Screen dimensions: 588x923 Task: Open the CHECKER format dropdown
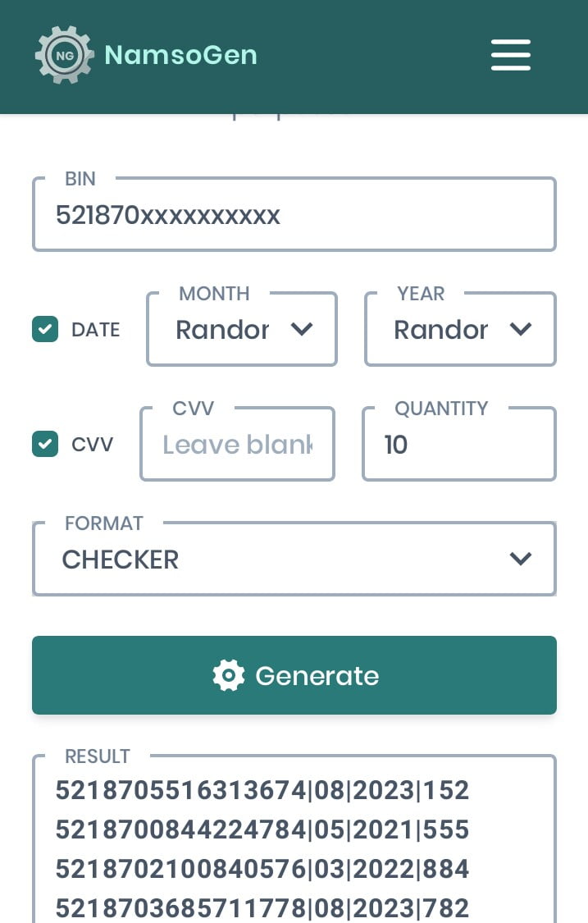click(294, 559)
